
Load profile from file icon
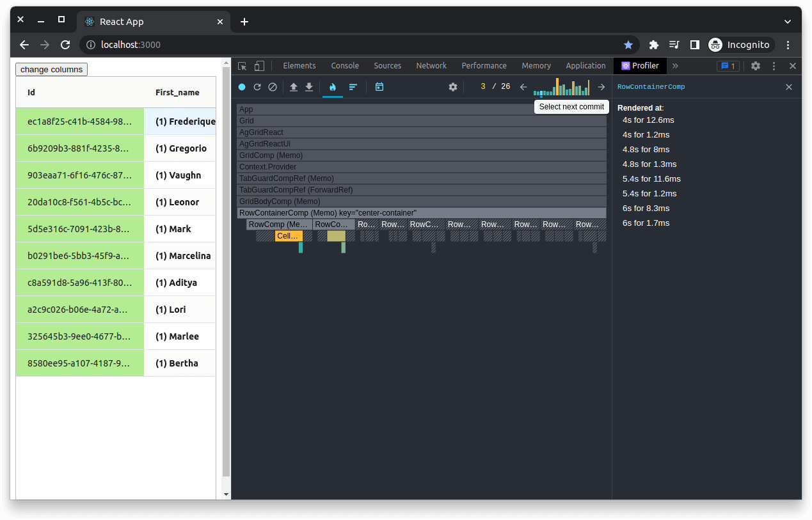click(x=294, y=87)
